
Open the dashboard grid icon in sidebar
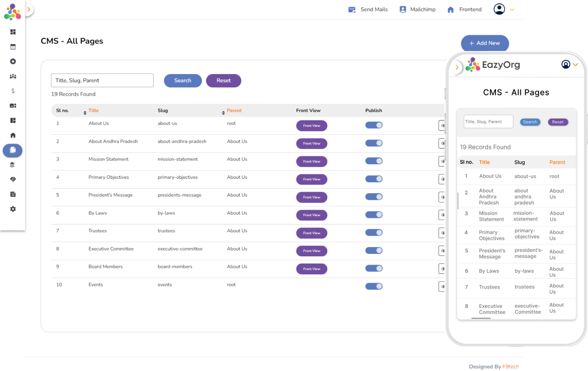tap(13, 32)
